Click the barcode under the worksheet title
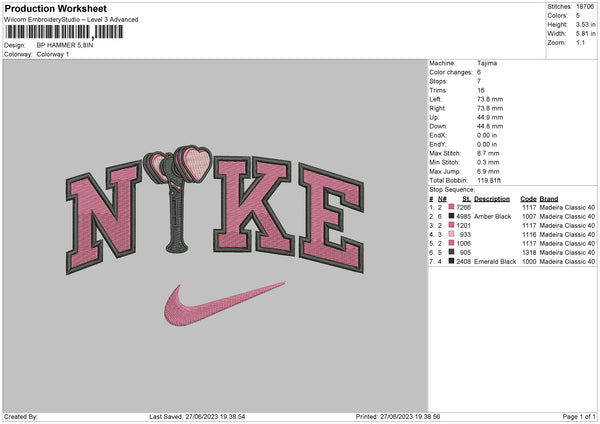 64,32
